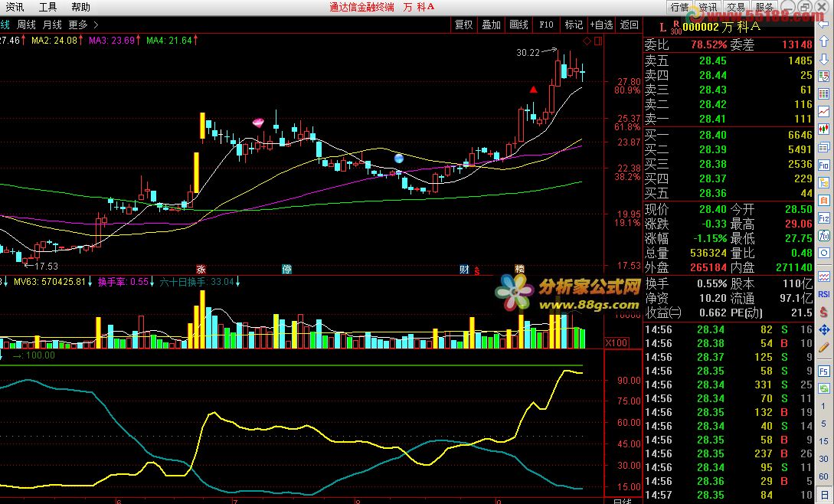
Task: Click the red dollar sign sidebar icon
Action: coord(824,312)
